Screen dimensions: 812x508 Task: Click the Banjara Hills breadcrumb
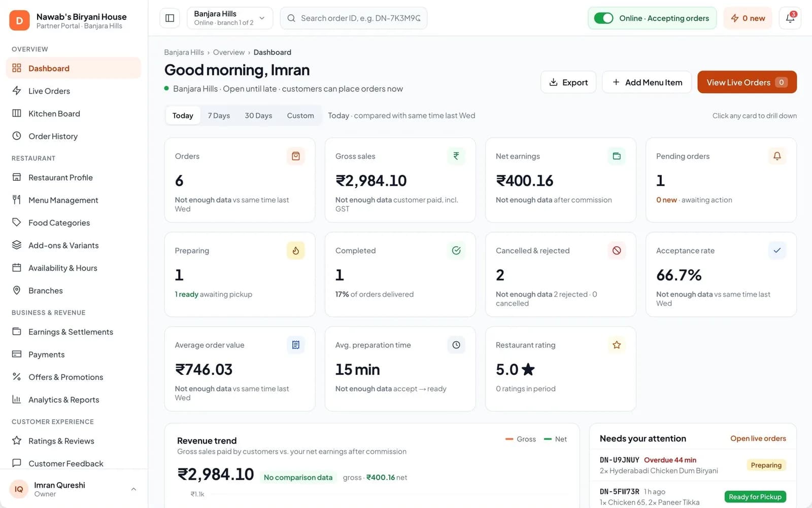pos(184,52)
